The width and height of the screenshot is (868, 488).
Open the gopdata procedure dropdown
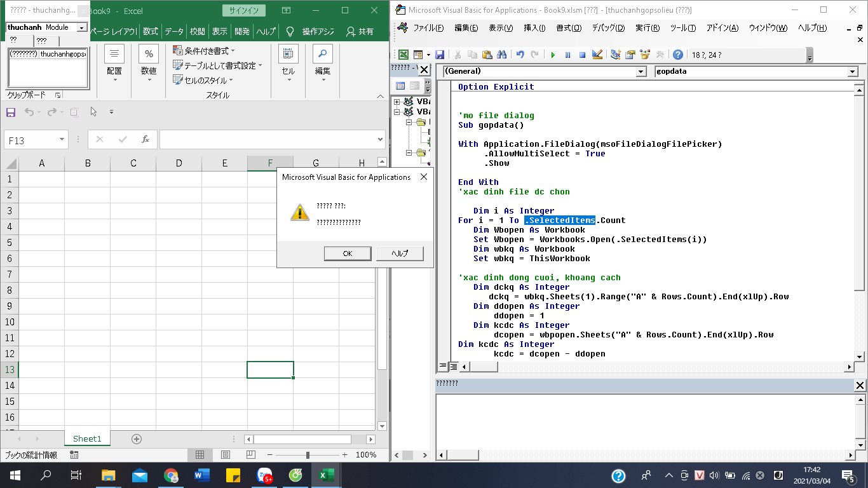(852, 72)
